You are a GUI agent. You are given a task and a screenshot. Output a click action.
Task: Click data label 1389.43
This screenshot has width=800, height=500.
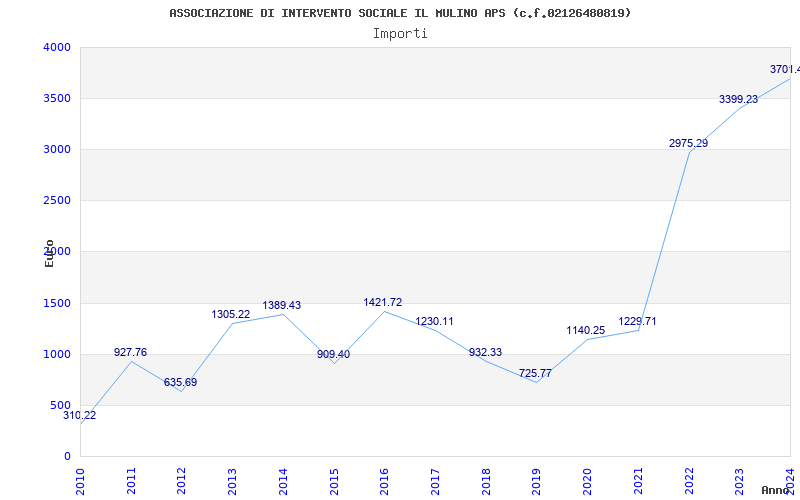click(x=282, y=305)
